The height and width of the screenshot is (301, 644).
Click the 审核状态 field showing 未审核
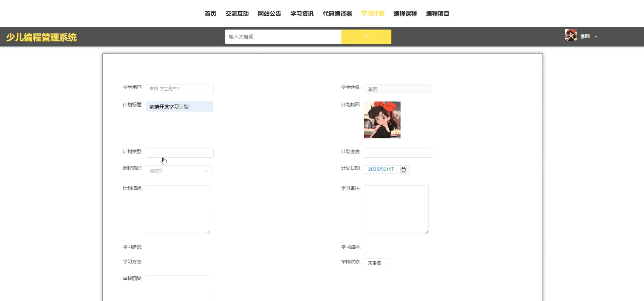(x=376, y=263)
